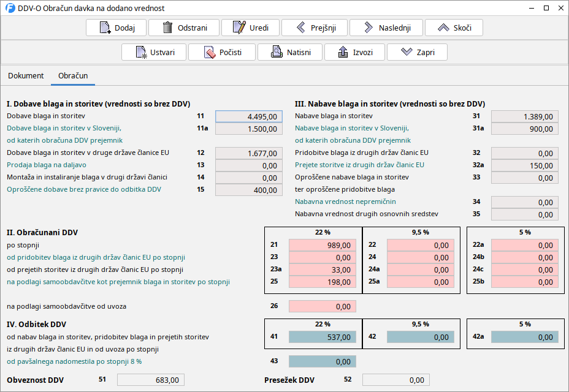This screenshot has height=392, width=569.
Task: Click the Presežek DDV field 52
Action: click(x=395, y=380)
